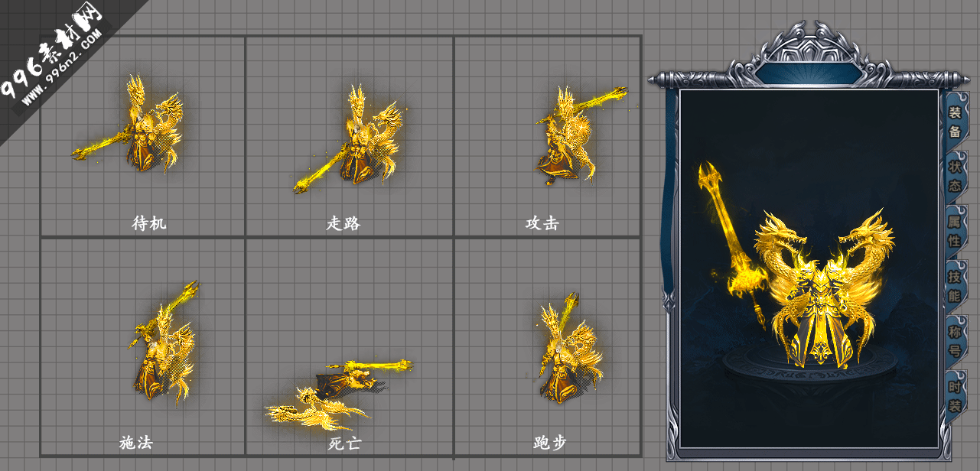The image size is (980, 471).
Task: Select the 攻击 attack character sprite
Action: [x=574, y=136]
